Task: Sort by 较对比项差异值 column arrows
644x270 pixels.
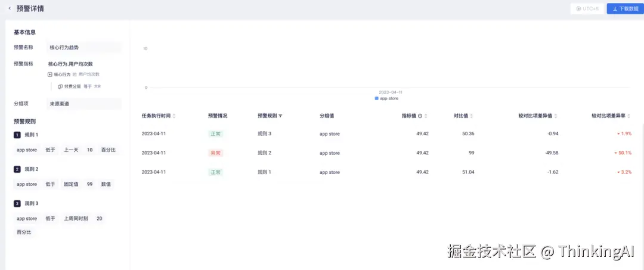Action: pyautogui.click(x=556, y=116)
